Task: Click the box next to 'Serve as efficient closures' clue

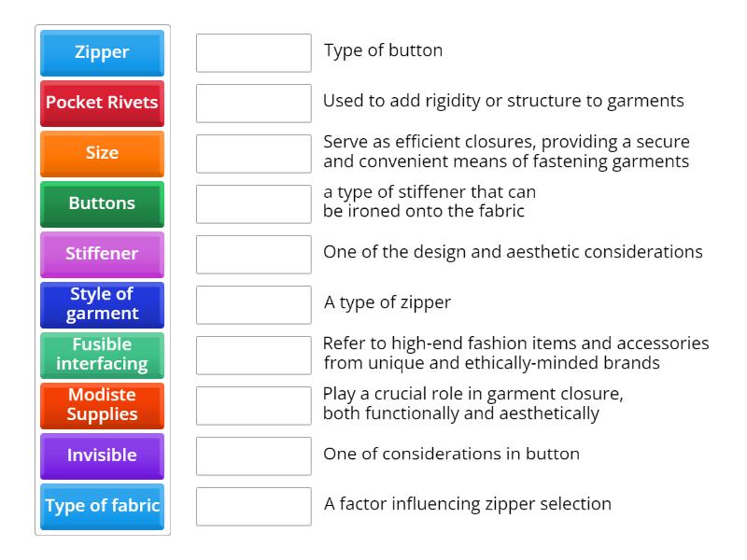Action: (253, 152)
